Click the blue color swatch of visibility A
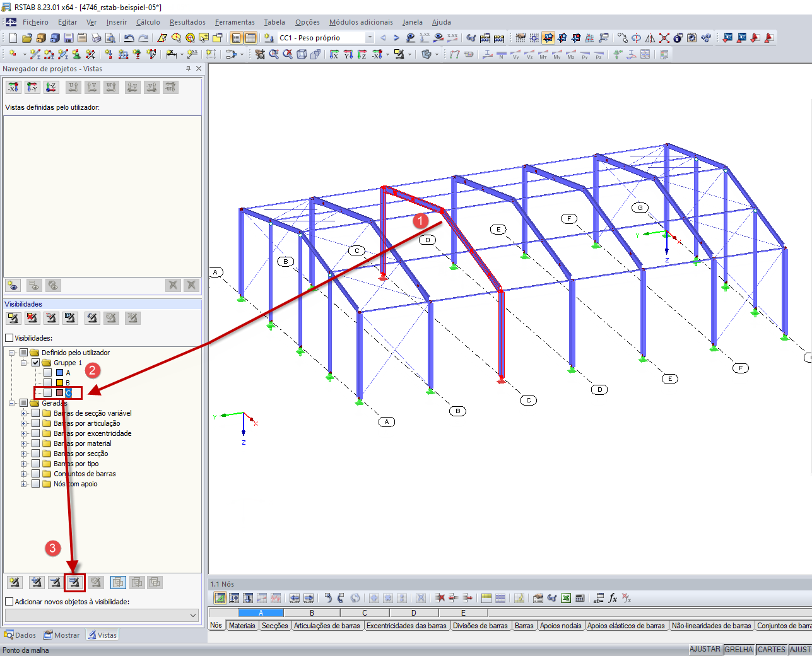This screenshot has height=656, width=812. click(60, 373)
